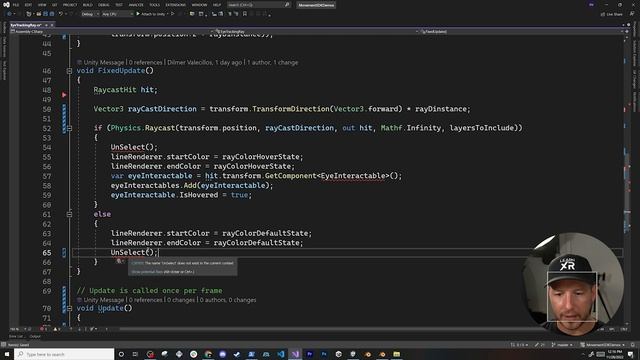
Task: Pin the EyeTrackingRay.cs tab
Action: (46, 25)
